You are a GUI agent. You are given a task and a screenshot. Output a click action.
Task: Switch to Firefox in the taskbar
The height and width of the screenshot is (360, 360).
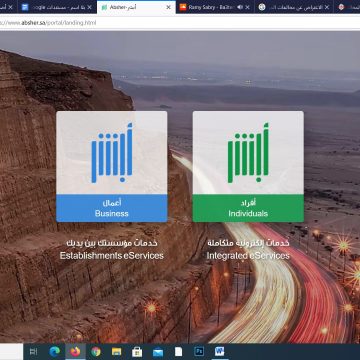[75, 352]
